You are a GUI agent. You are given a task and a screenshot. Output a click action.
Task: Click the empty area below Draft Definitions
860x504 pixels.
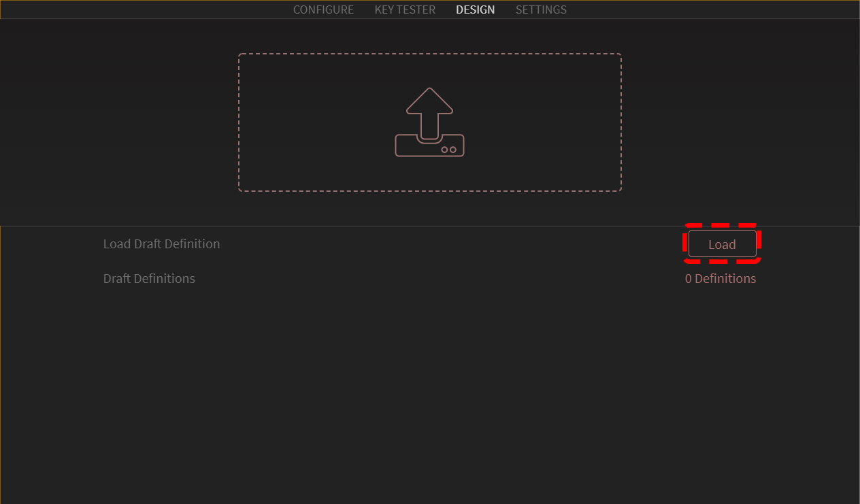point(429,394)
